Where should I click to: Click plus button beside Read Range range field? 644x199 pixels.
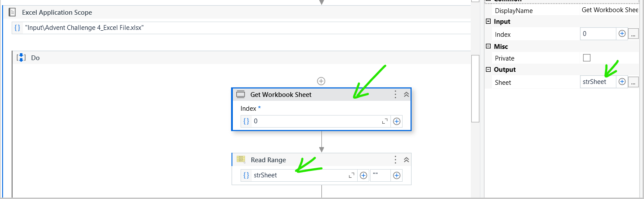397,175
